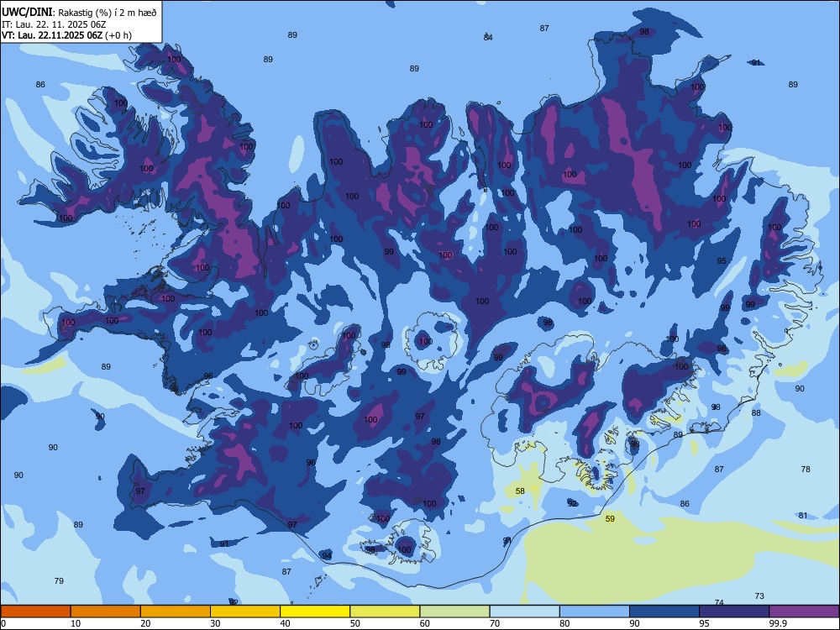Screen dimensions: 840x630
Task: Click the map value "81" over the southeastern sea
Action: click(802, 516)
